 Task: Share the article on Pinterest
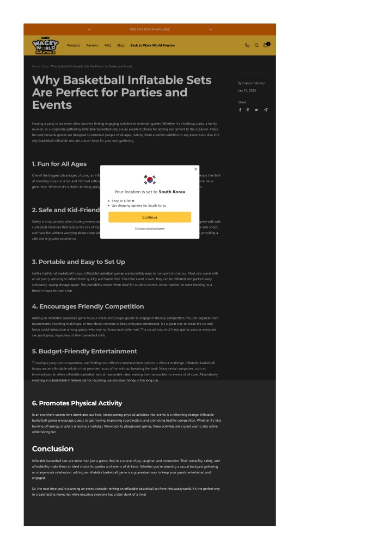click(248, 110)
